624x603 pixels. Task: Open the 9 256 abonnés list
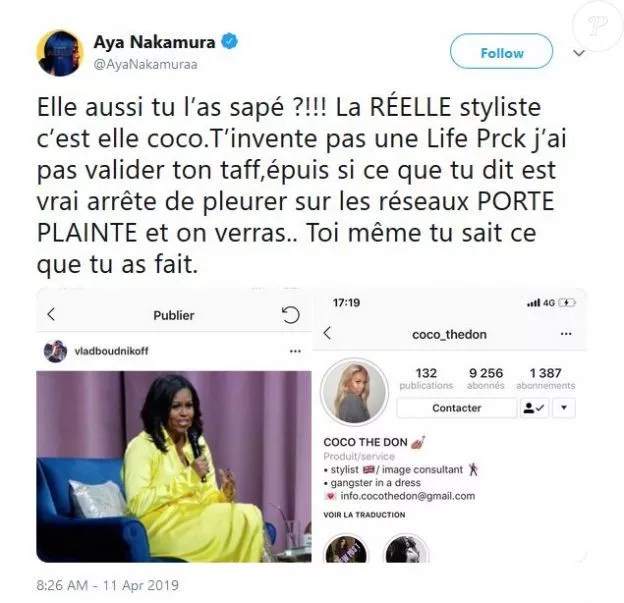tap(486, 379)
